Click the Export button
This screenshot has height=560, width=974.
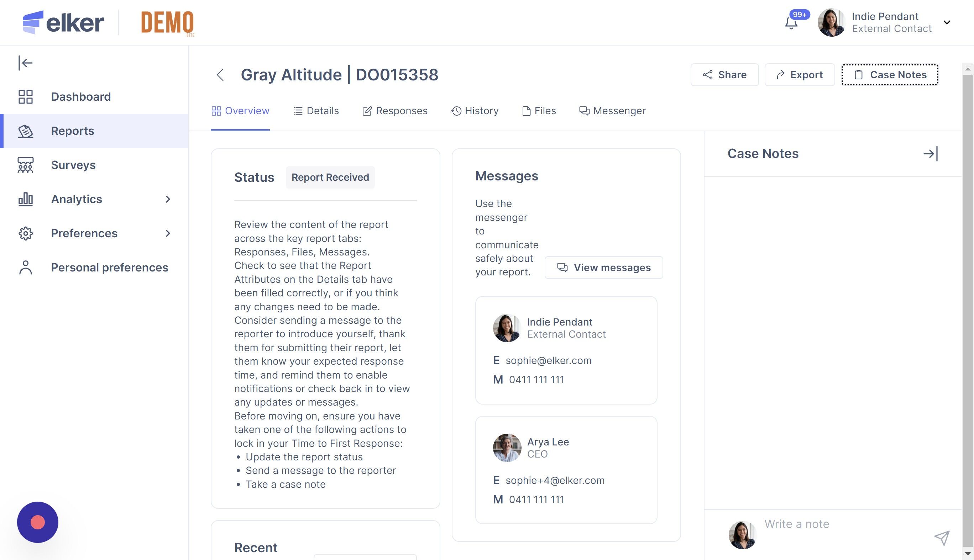click(x=799, y=75)
